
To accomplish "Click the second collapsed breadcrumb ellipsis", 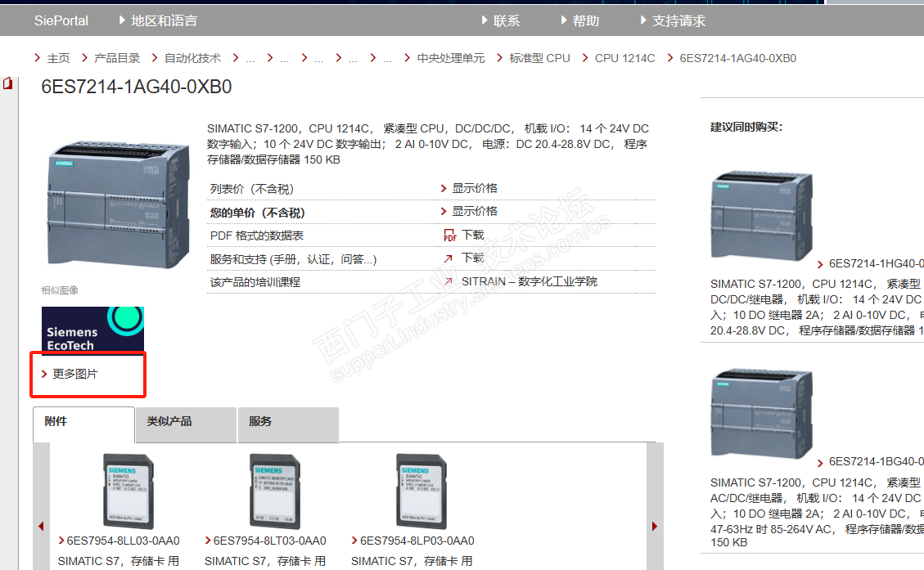I will [x=285, y=59].
